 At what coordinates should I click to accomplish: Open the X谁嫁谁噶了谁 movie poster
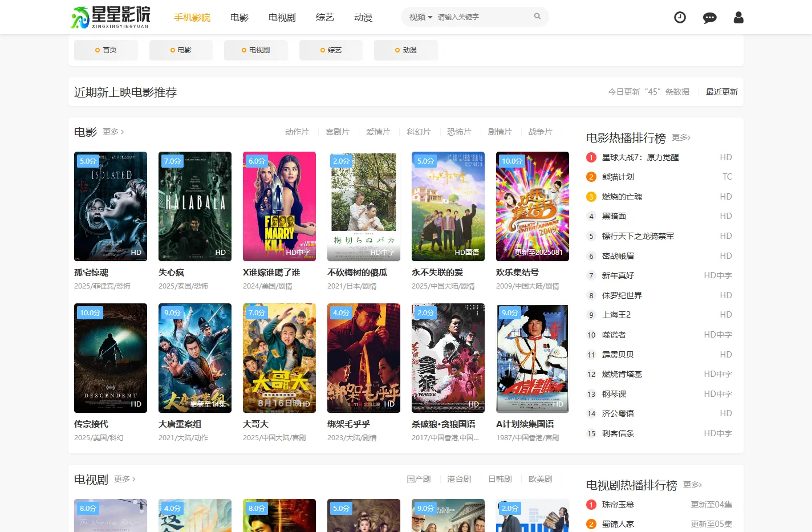(x=279, y=206)
